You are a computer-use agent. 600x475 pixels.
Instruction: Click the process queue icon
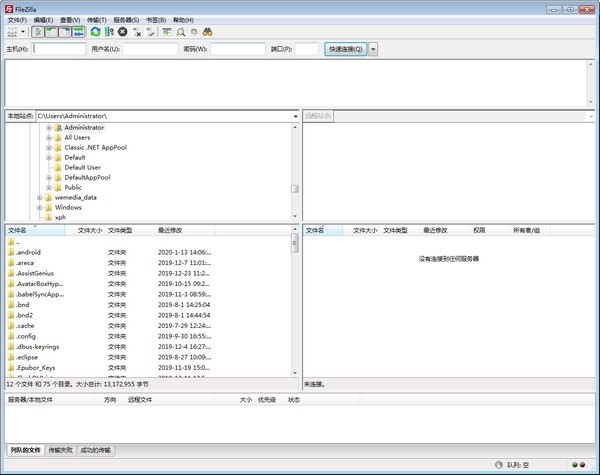coord(109,32)
